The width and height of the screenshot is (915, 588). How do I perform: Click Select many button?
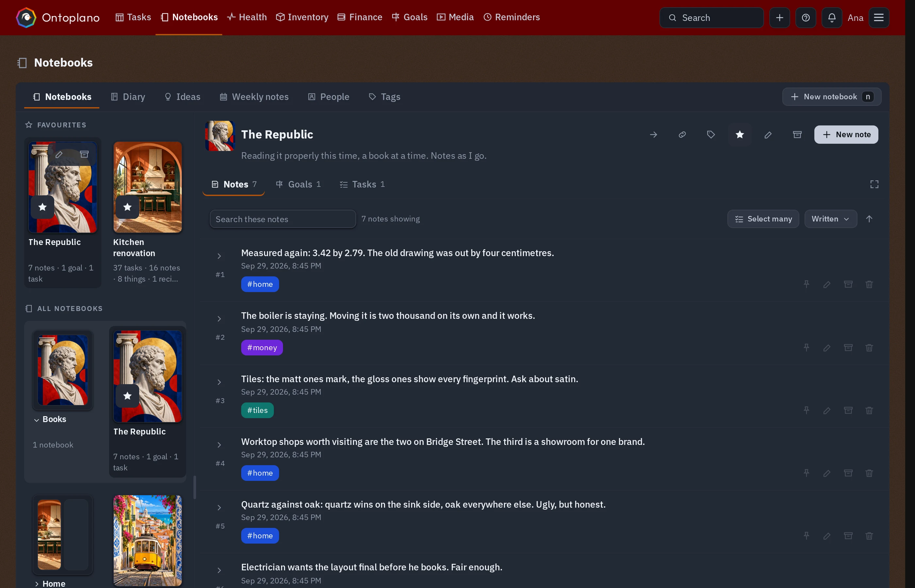[763, 219]
